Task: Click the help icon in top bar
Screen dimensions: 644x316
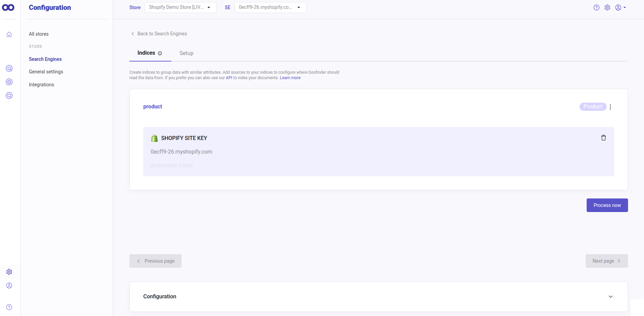Action: coord(596,7)
